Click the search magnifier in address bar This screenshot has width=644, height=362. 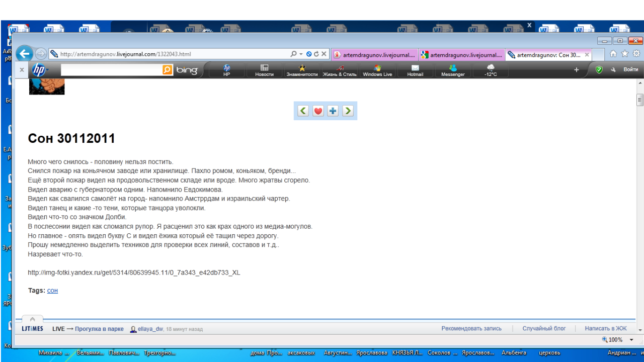[x=293, y=54]
